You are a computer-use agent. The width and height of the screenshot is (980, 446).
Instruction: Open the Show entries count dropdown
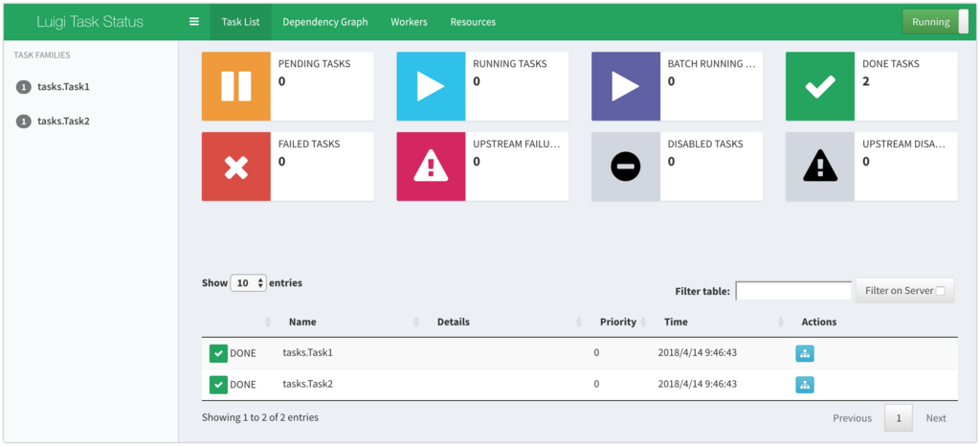tap(249, 283)
